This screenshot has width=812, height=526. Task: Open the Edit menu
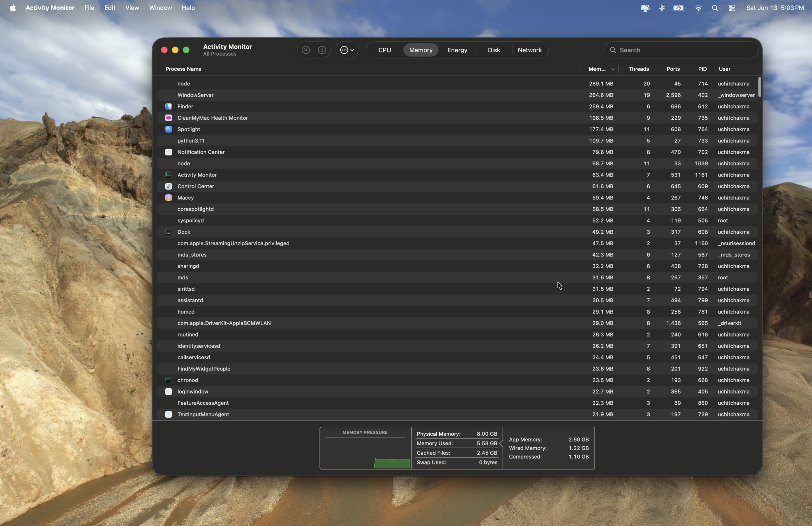point(109,8)
